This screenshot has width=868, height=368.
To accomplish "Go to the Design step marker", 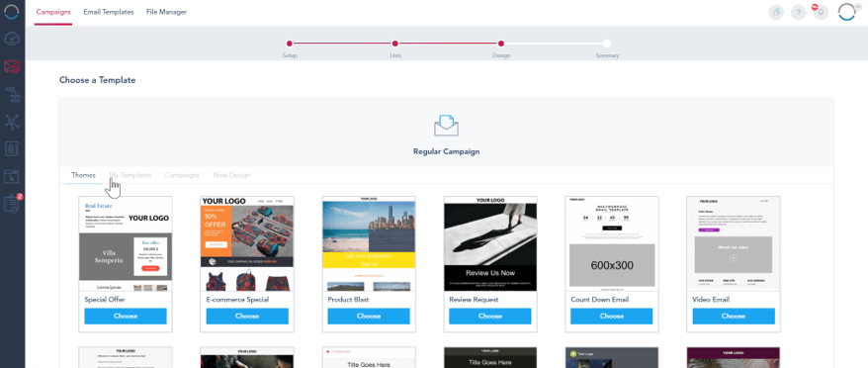I will (501, 44).
